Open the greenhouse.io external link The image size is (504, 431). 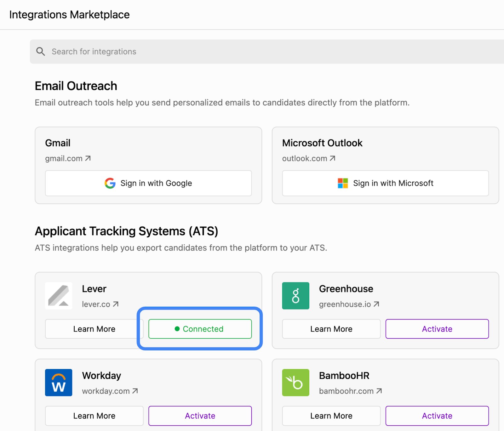(x=349, y=304)
